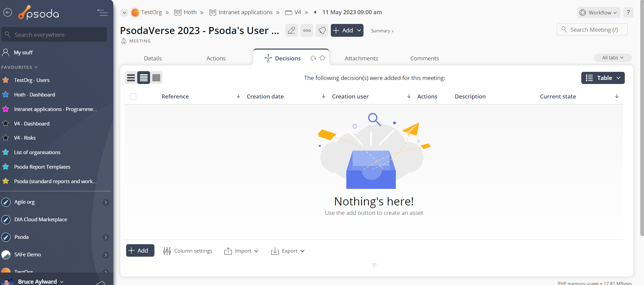Sort by Creation user column arrow

point(409,96)
